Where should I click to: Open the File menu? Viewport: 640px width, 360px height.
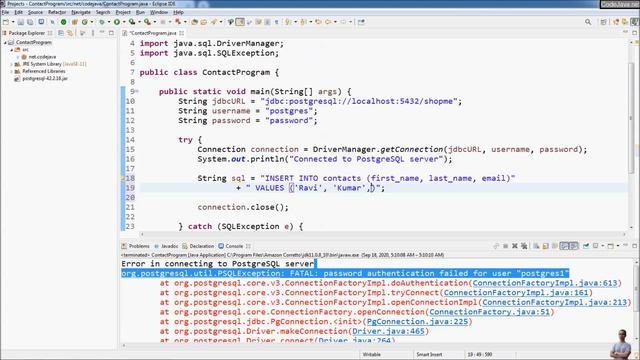[5, 12]
